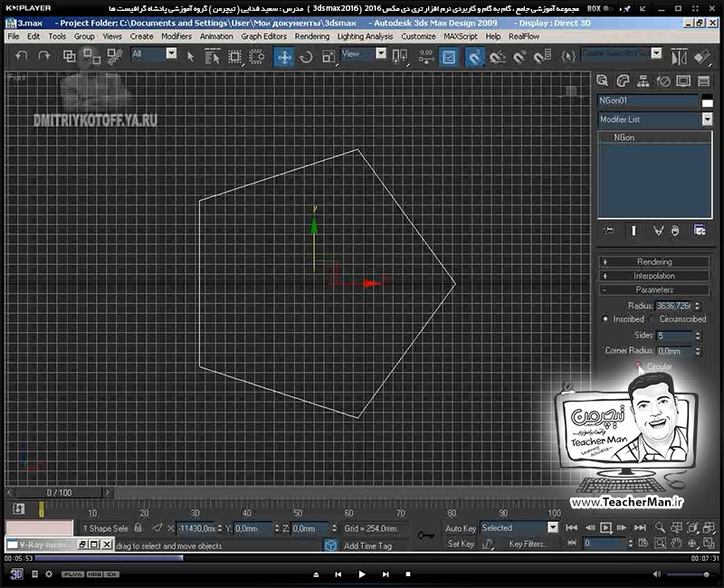Click the NGon01 object name field
Viewport: 724px width, 588px height.
pos(647,100)
